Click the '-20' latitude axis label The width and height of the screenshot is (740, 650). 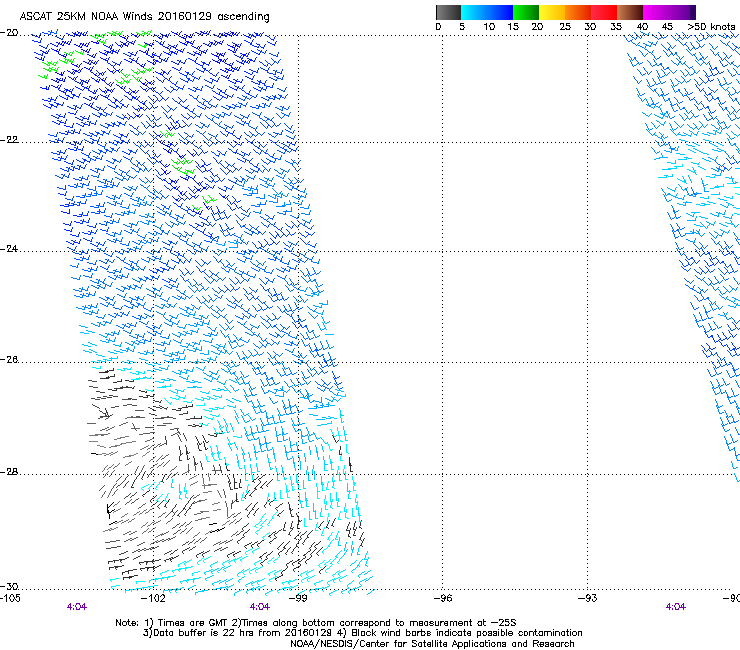9,33
